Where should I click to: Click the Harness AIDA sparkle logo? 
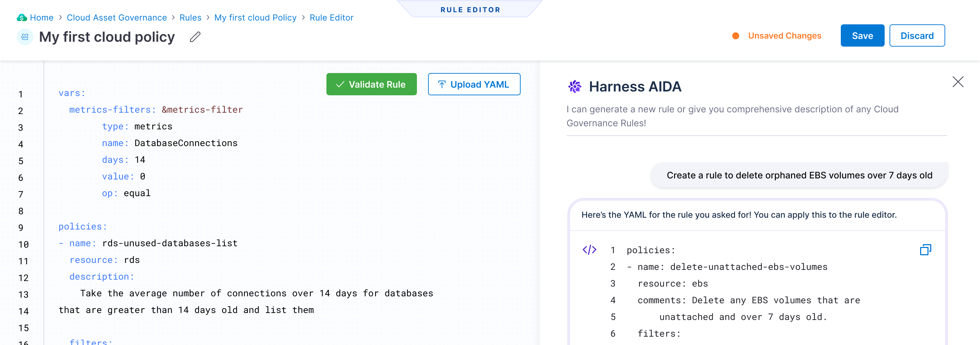(575, 86)
